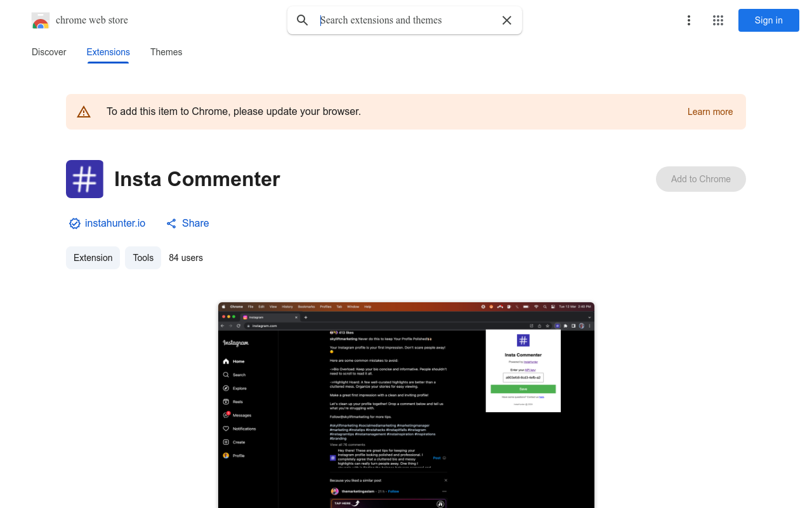The image size is (812, 508).
Task: Click the Add to Chrome button
Action: point(701,179)
